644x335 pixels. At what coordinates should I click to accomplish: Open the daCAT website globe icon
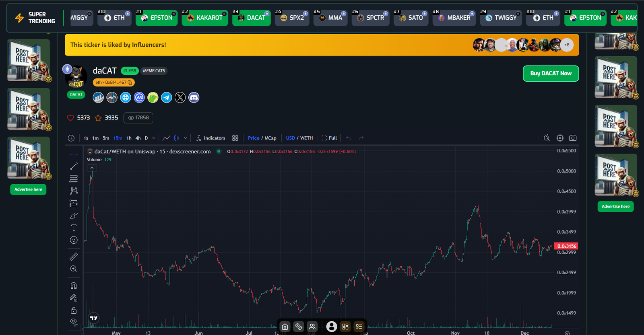click(x=126, y=97)
